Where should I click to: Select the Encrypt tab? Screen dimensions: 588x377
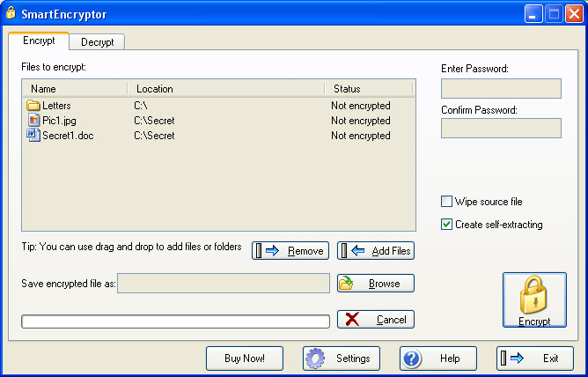pos(39,41)
